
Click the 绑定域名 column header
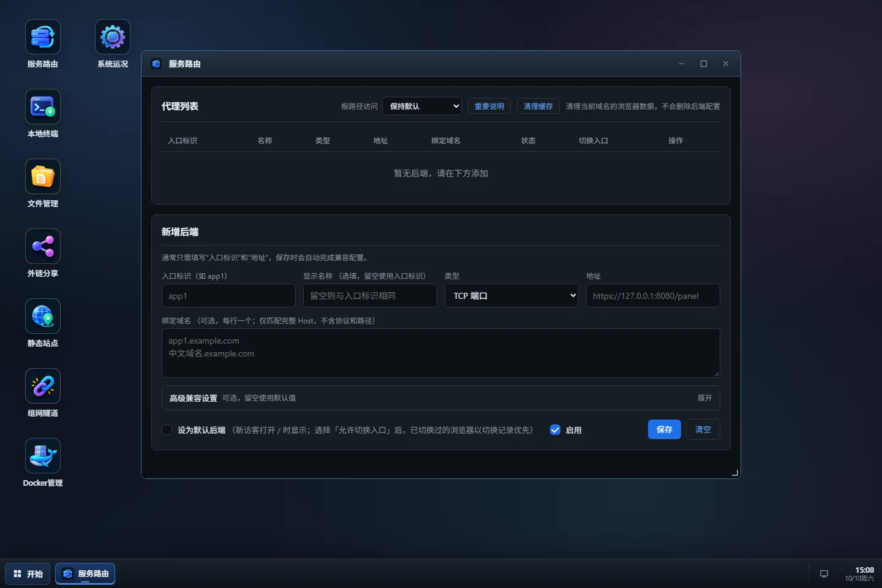click(446, 140)
